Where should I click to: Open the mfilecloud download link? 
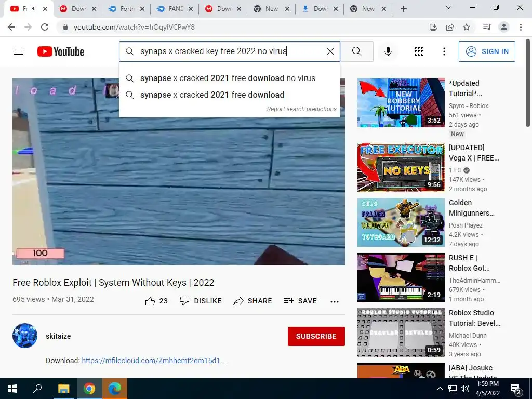(x=154, y=361)
